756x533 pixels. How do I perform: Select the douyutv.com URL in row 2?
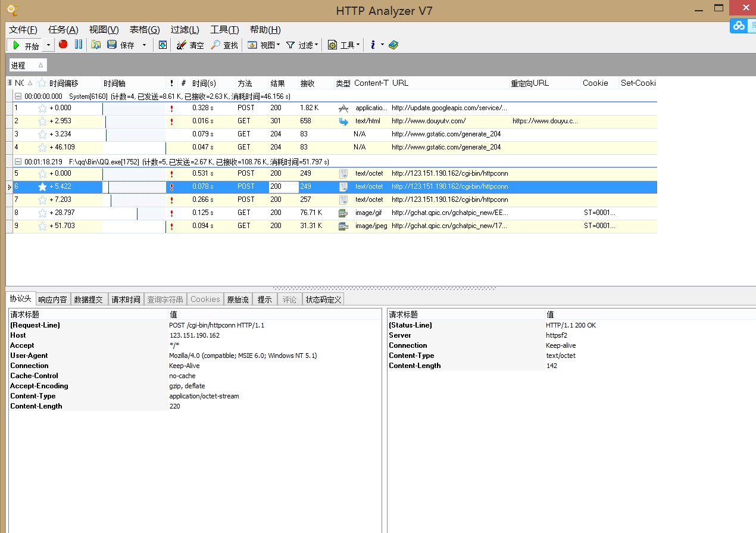point(429,121)
